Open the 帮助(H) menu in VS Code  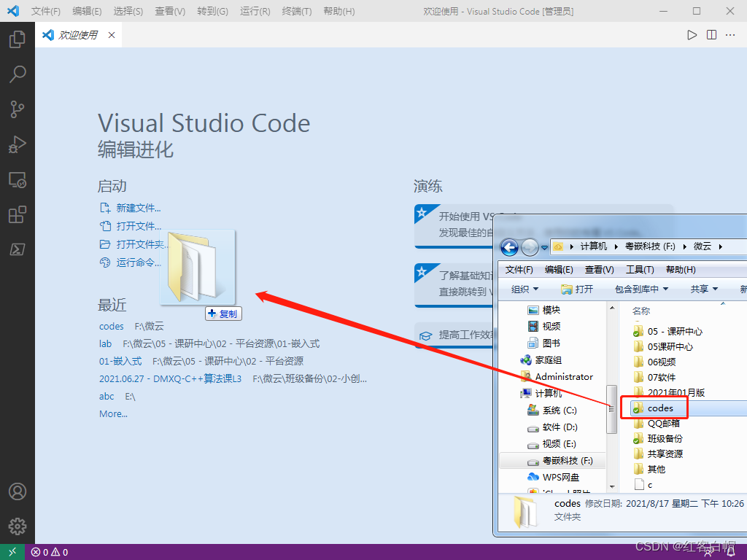(x=339, y=11)
